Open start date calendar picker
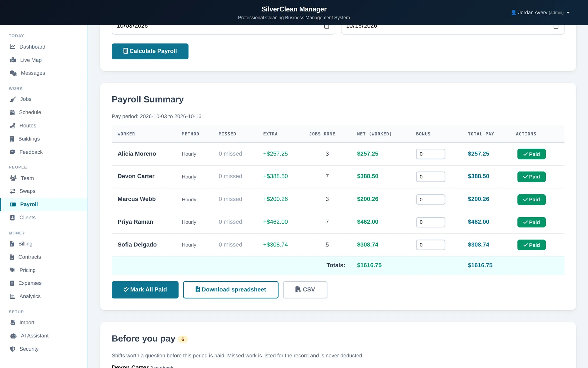588x368 pixels. (x=327, y=26)
